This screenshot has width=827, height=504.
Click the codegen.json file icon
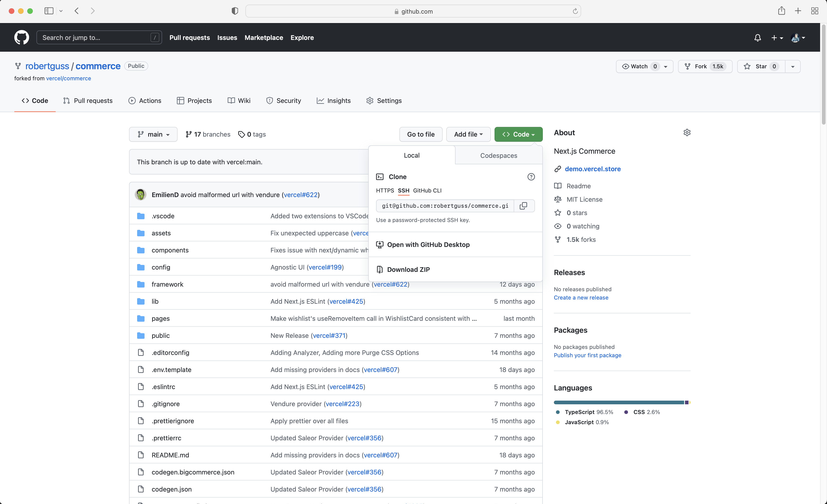[141, 489]
